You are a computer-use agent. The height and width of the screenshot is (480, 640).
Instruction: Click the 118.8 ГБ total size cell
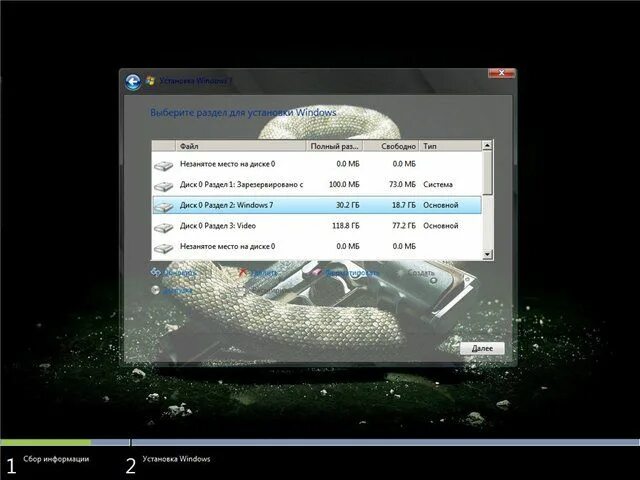pyautogui.click(x=346, y=226)
